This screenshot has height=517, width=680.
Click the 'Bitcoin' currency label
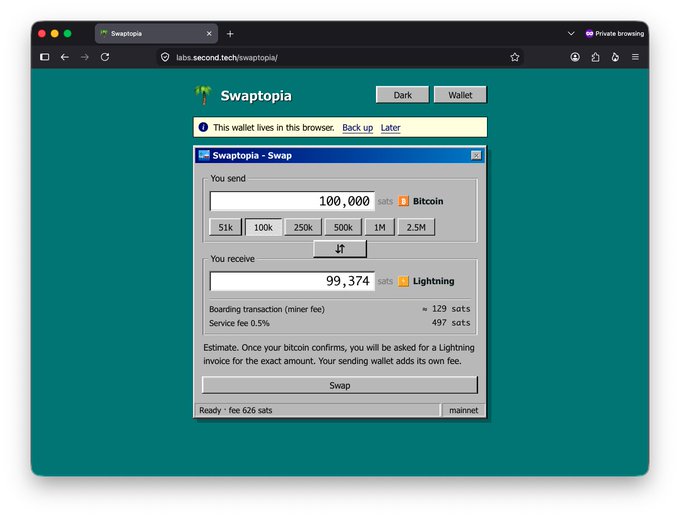click(x=428, y=201)
